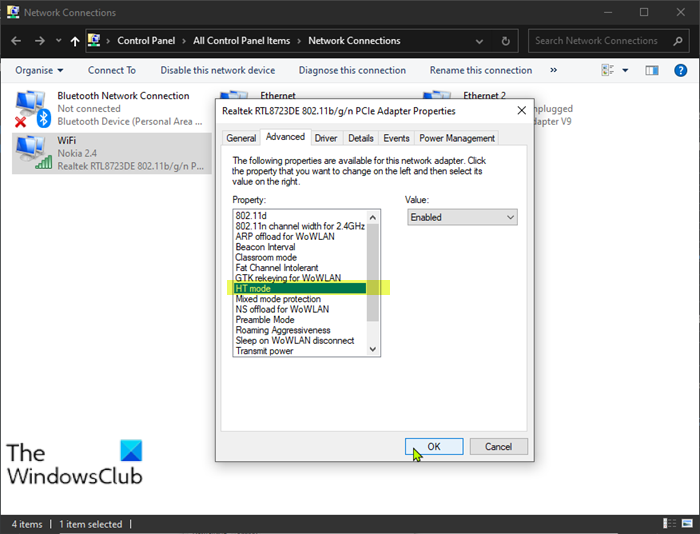Click Diagnose this connection

(x=352, y=71)
